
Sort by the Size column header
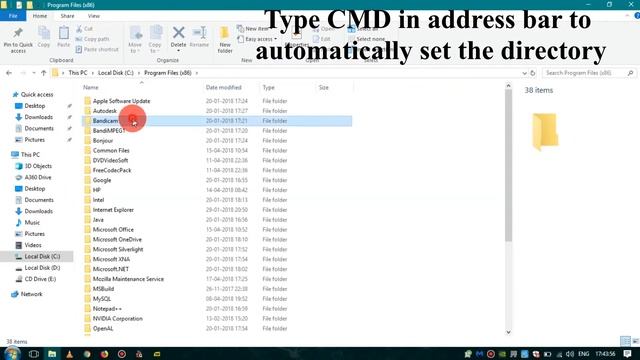pos(324,87)
